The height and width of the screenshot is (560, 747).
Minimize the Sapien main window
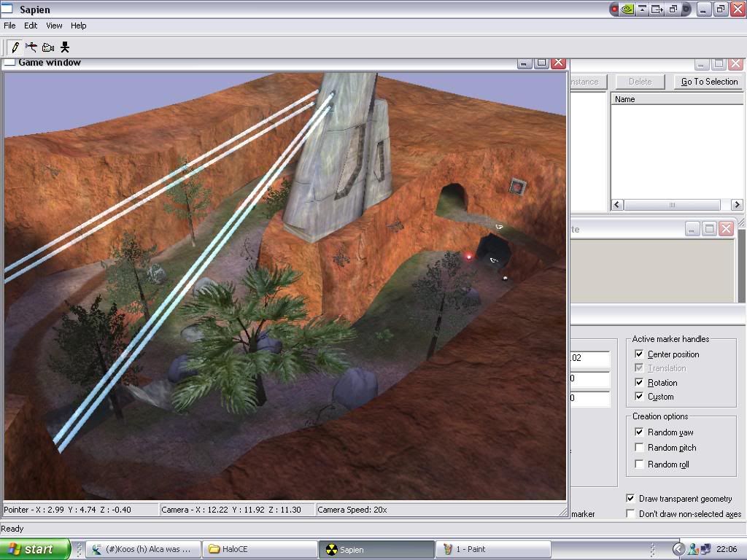(x=704, y=9)
